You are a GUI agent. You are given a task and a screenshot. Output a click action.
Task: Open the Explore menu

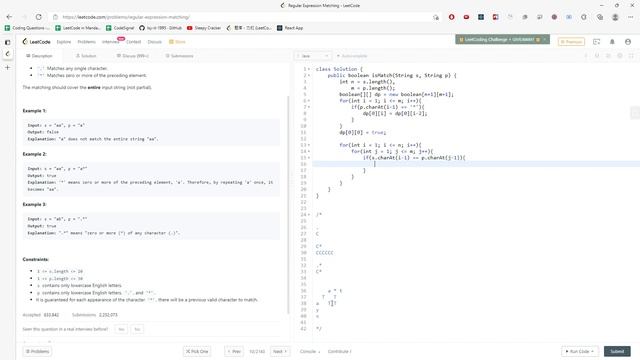point(64,42)
